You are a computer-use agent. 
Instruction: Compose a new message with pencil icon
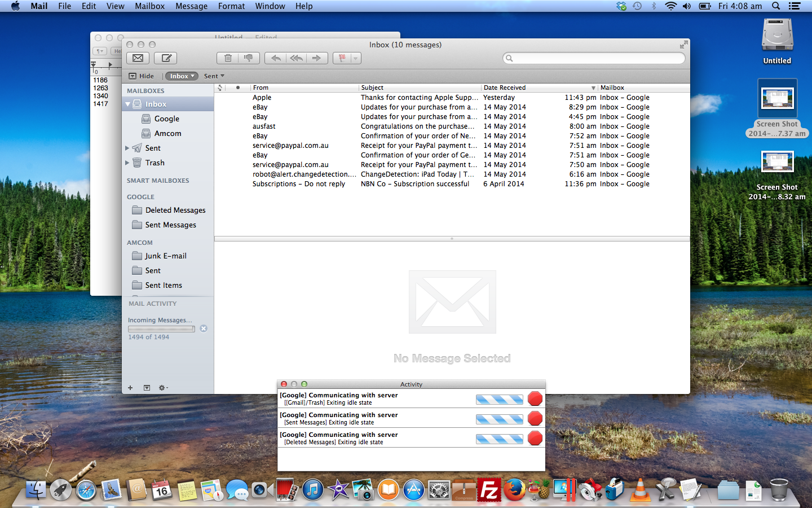pos(166,58)
